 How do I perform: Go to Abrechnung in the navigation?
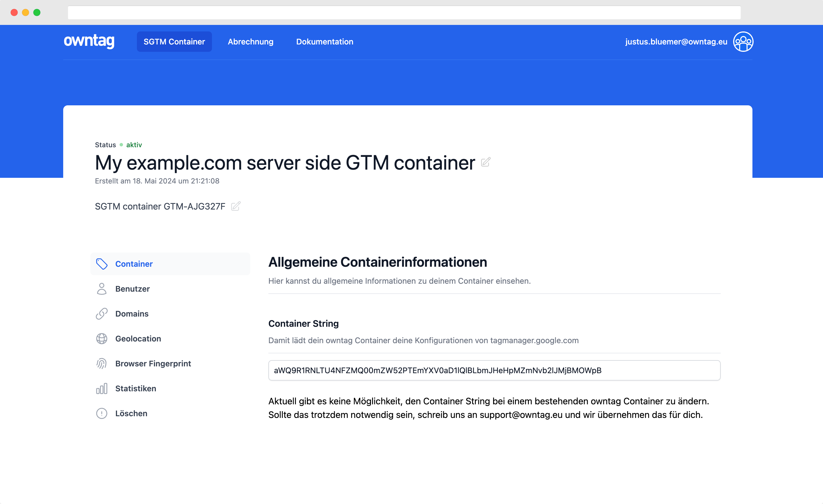(251, 42)
